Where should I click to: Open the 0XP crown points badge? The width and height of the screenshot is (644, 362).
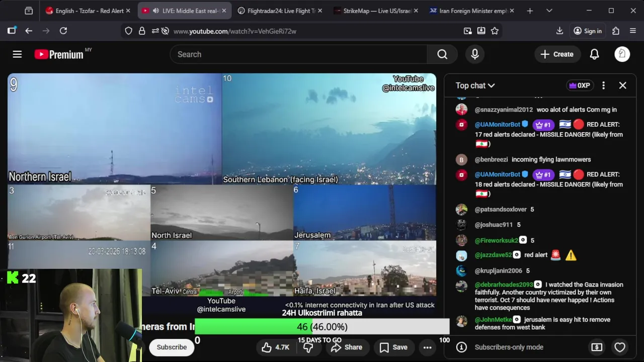[x=579, y=85]
